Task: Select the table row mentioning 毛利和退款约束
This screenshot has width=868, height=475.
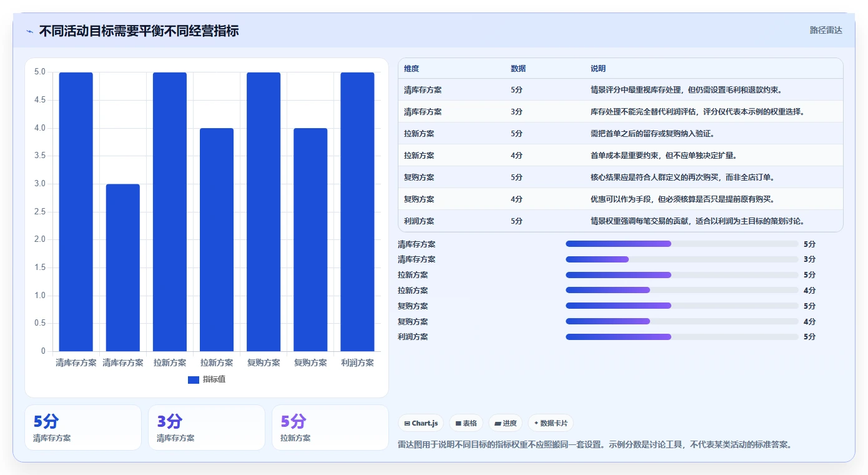Action: coord(620,90)
